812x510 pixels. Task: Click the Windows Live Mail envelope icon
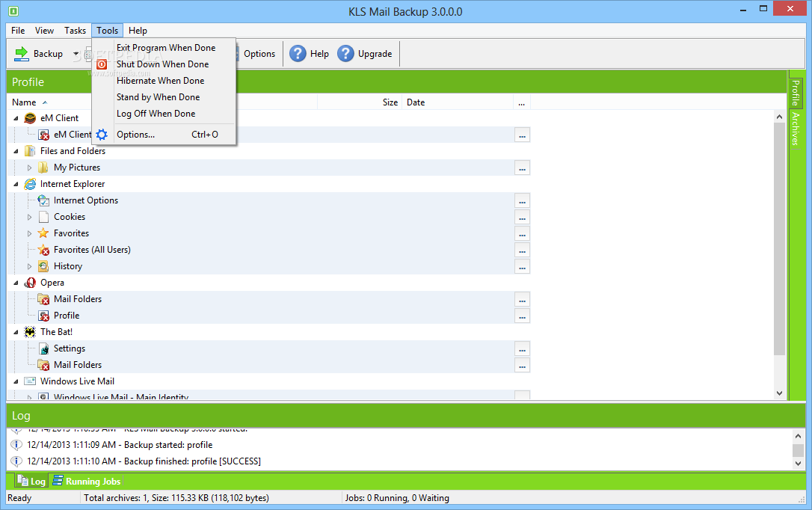[30, 381]
